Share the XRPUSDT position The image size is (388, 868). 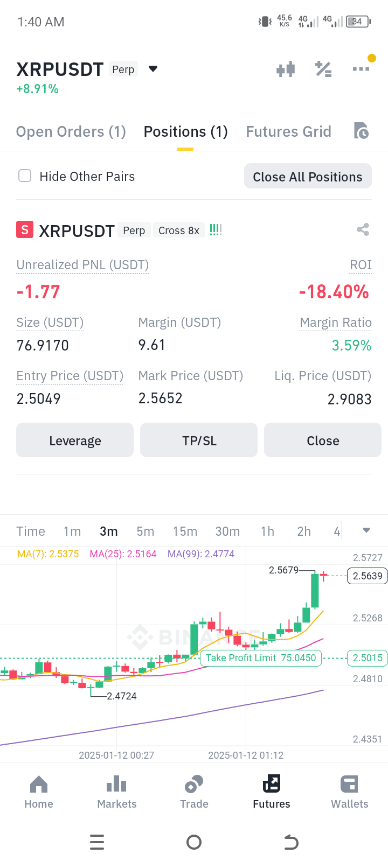pyautogui.click(x=363, y=230)
